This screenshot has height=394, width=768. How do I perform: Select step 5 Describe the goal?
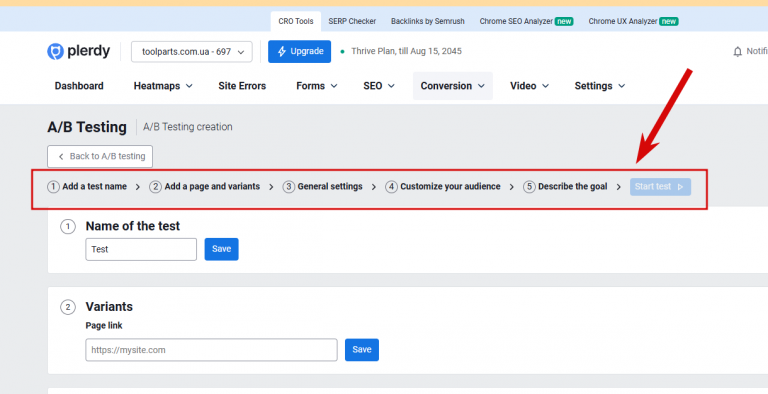point(565,187)
